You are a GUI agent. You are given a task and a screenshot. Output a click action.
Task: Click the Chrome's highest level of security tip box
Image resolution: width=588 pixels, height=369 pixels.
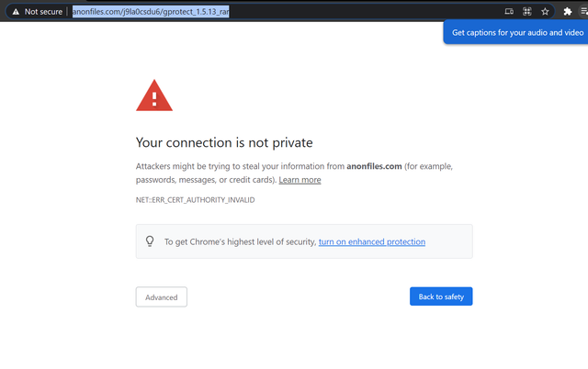click(304, 241)
